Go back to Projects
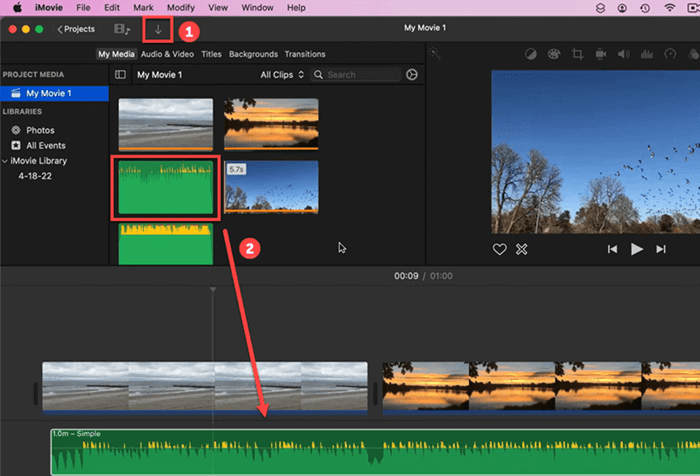 coord(76,29)
